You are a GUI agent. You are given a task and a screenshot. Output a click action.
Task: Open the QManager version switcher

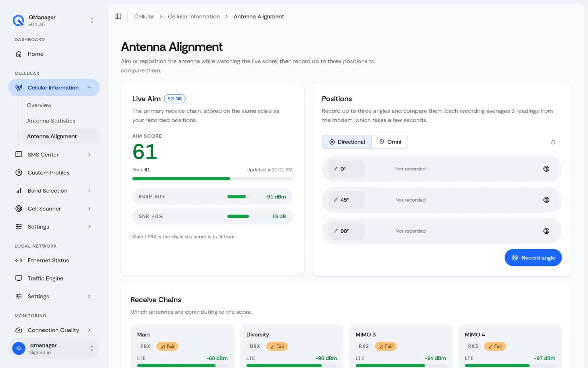[x=54, y=21]
